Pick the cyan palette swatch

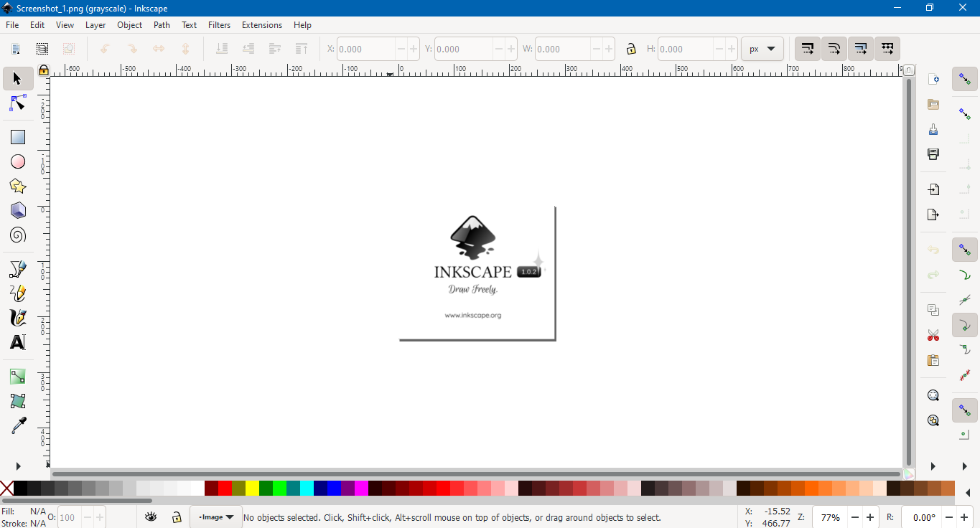[307, 489]
